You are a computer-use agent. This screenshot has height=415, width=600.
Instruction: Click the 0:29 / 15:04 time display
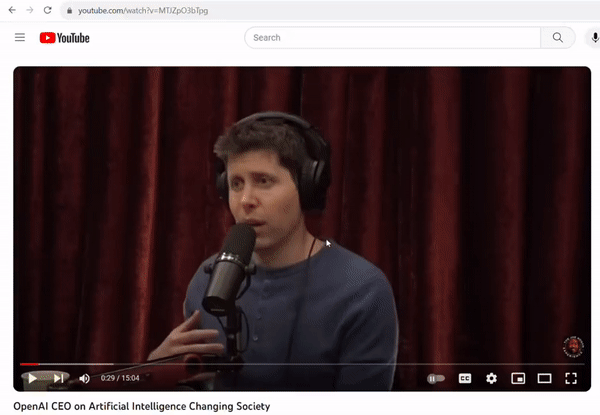tap(120, 378)
